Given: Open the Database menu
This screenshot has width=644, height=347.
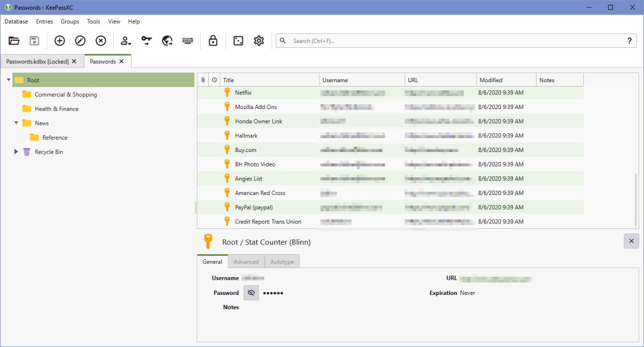Looking at the screenshot, I should [16, 21].
